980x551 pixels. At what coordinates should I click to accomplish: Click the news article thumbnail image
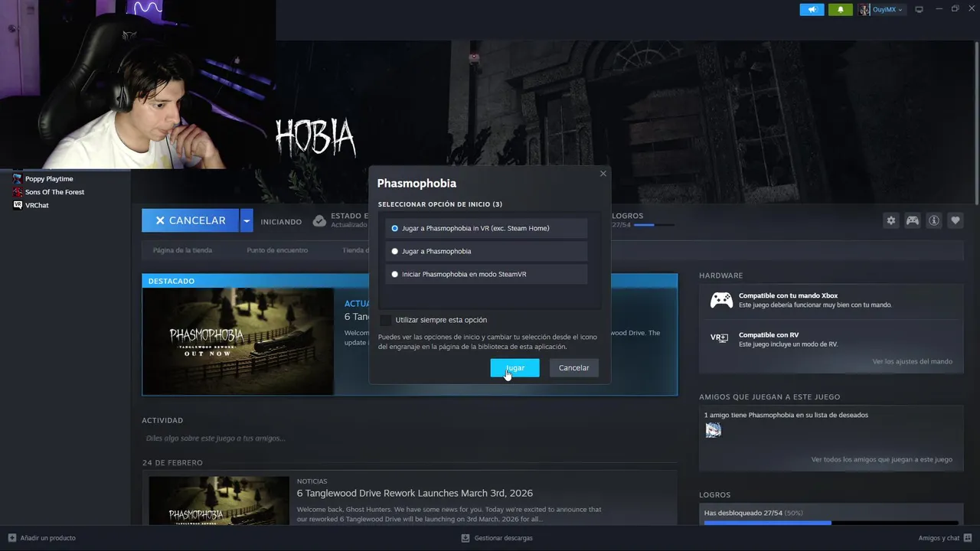pos(219,500)
